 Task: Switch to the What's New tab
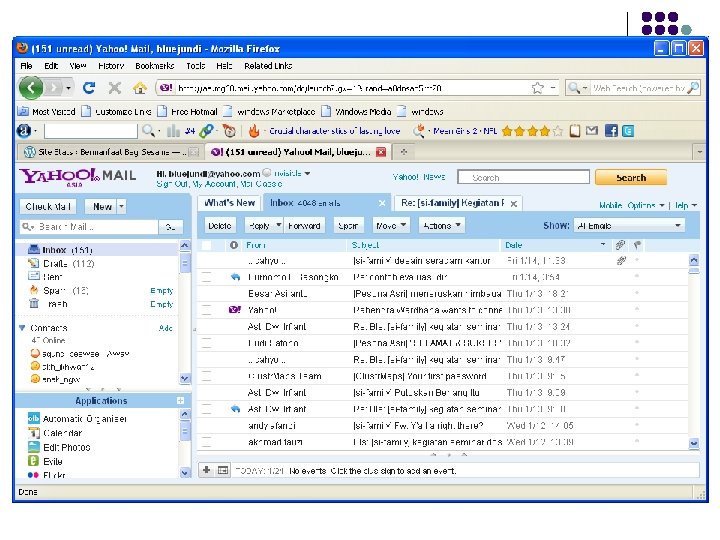[229, 202]
